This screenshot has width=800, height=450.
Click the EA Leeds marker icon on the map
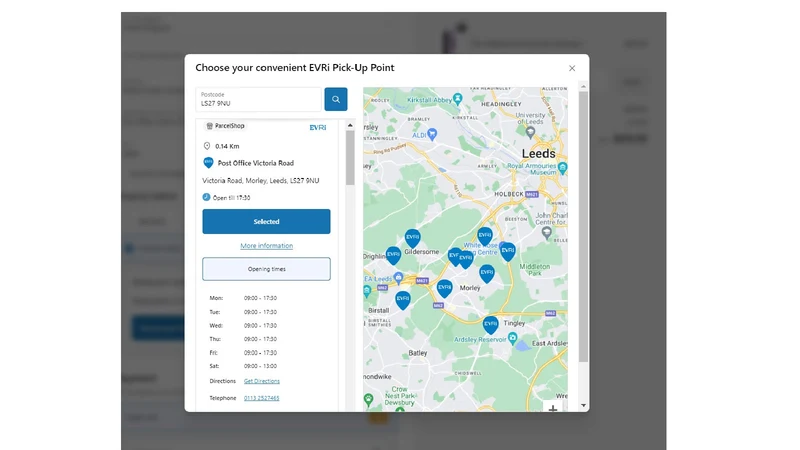pyautogui.click(x=398, y=278)
